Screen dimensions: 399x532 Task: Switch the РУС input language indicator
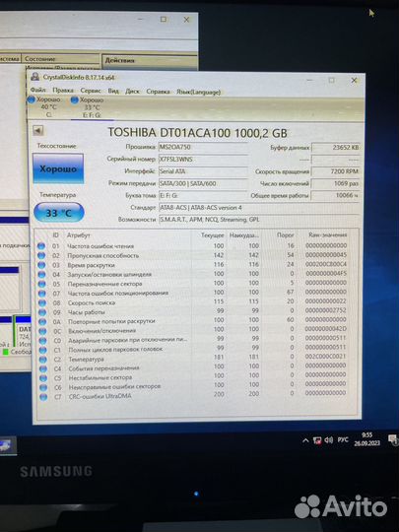(343, 439)
